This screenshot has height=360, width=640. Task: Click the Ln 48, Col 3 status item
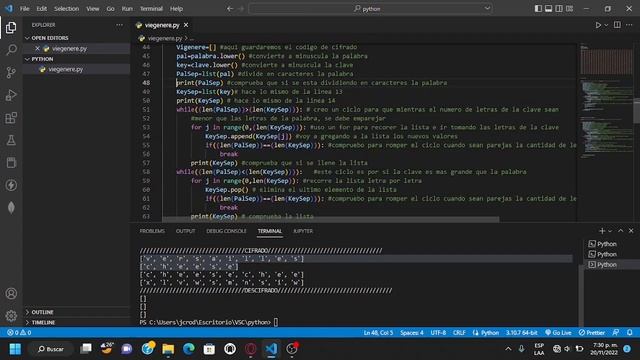click(x=378, y=333)
